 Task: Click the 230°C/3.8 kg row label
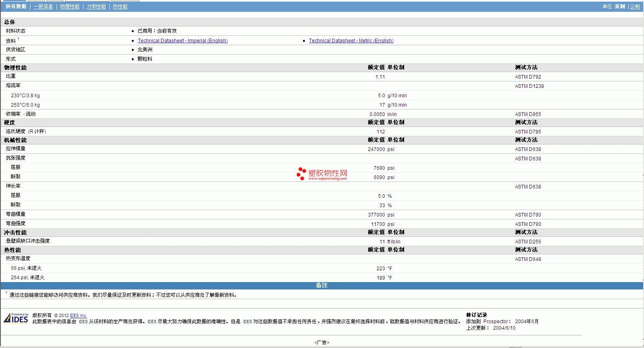(25, 96)
